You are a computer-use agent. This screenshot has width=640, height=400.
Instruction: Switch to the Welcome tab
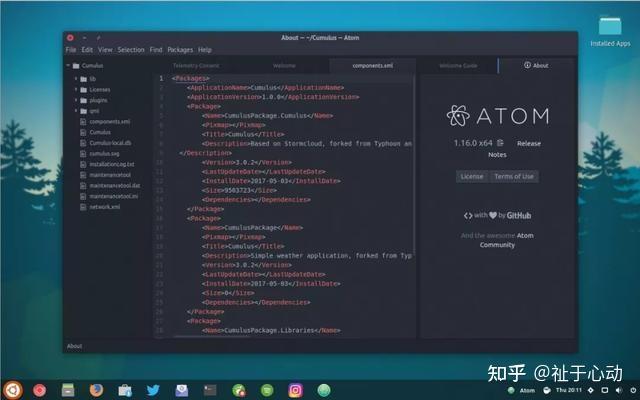pyautogui.click(x=284, y=66)
